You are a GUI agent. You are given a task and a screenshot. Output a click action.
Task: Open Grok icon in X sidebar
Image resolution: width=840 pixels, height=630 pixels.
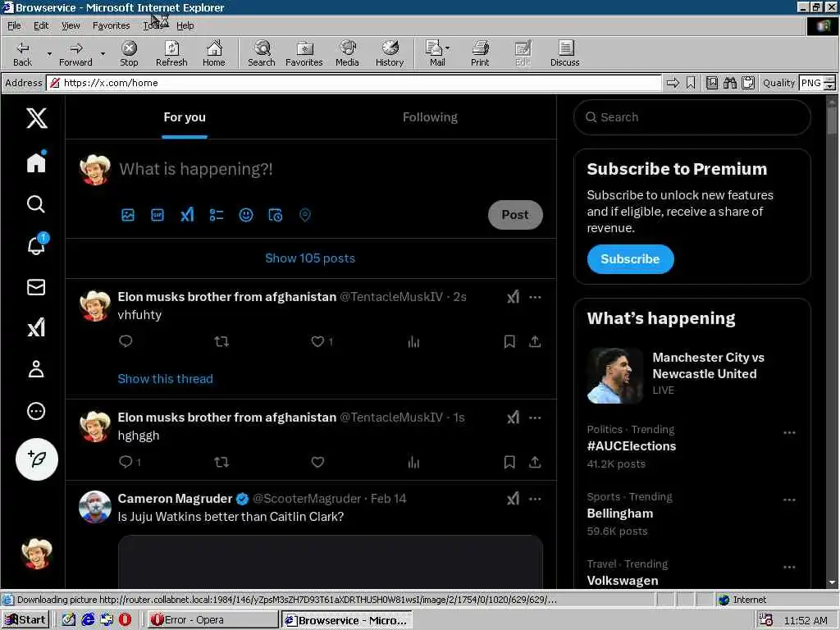[x=36, y=327]
